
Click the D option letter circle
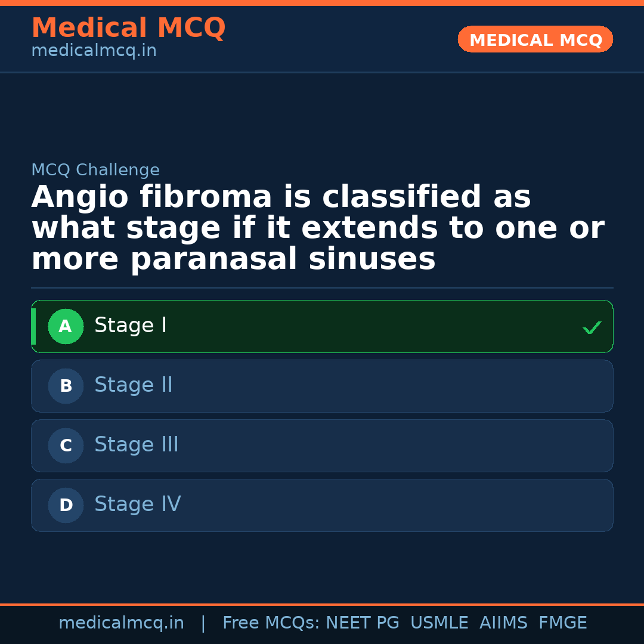coord(66,505)
